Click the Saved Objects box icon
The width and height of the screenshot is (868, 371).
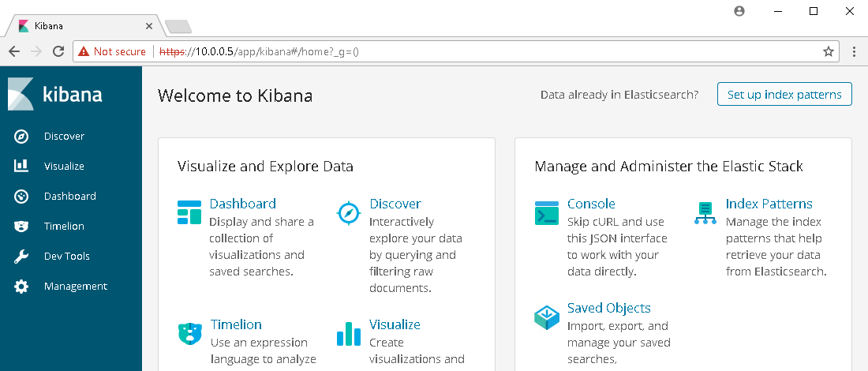(x=546, y=317)
